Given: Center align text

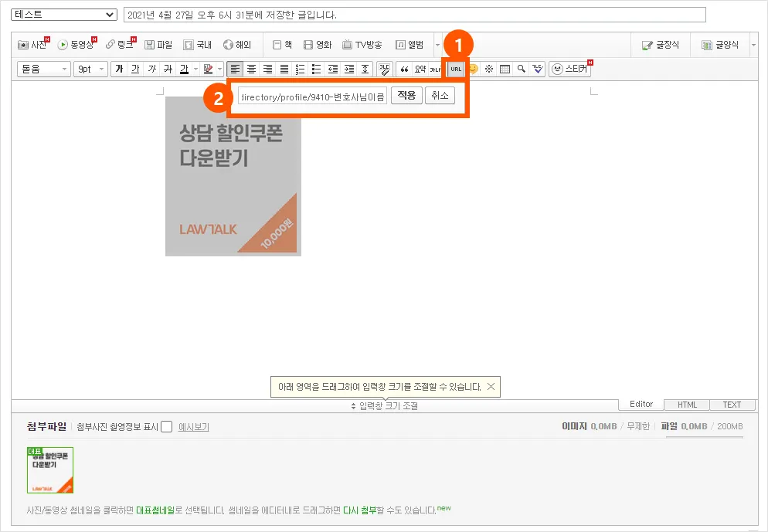Looking at the screenshot, I should point(251,69).
